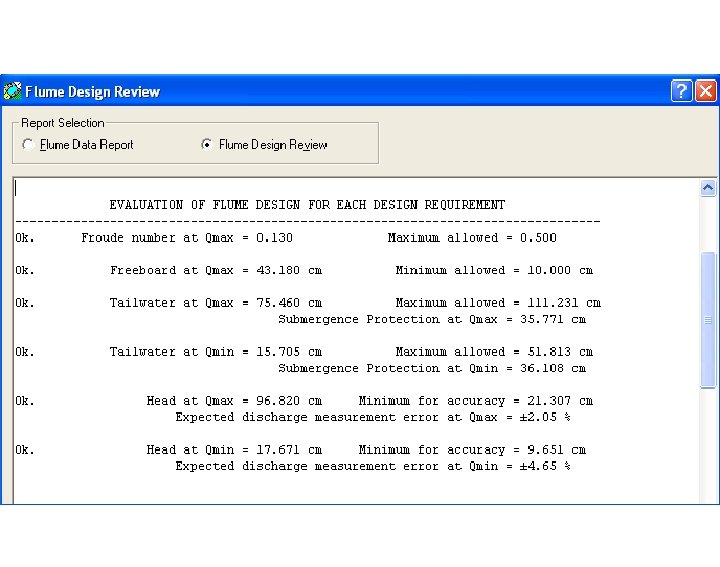Click Minimum for accuracy = 21.307 cm
Viewport: 720px width, 567px height.
(x=476, y=401)
